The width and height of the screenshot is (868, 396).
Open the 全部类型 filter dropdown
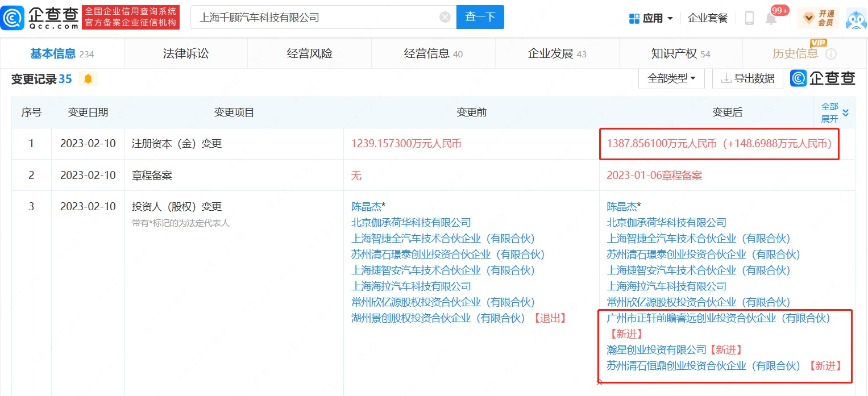click(x=672, y=78)
